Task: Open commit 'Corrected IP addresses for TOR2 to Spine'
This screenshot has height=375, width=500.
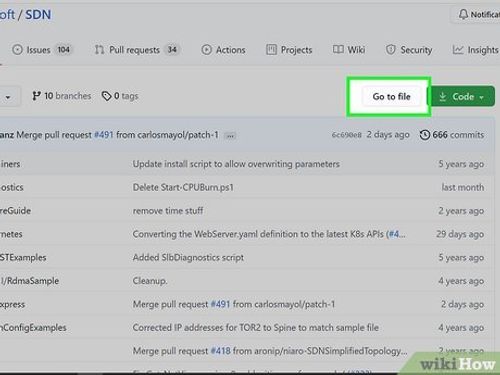Action: [x=255, y=328]
